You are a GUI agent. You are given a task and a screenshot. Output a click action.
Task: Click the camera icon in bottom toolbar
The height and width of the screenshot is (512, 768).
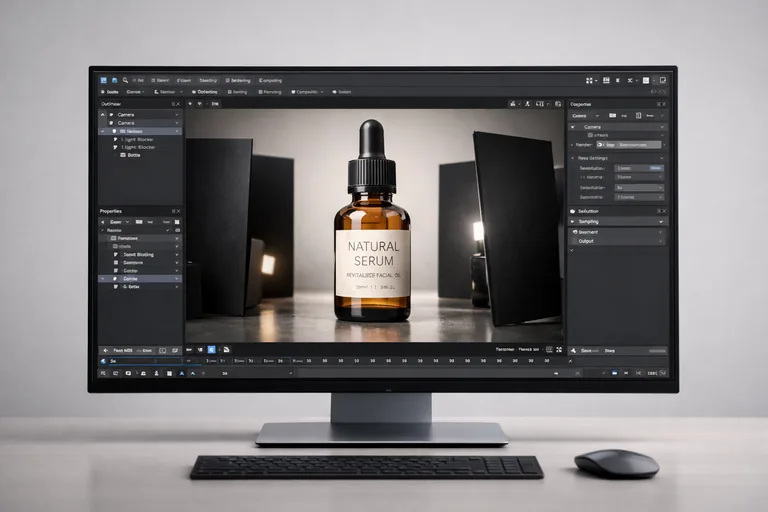pyautogui.click(x=128, y=373)
